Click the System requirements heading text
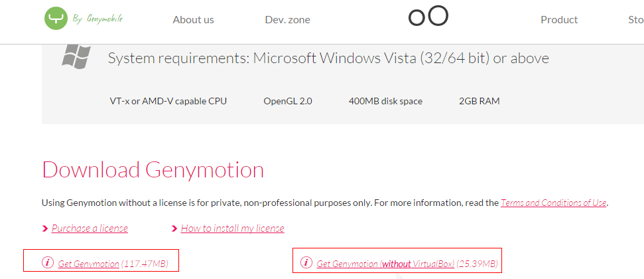The height and width of the screenshot is (279, 644). click(328, 58)
